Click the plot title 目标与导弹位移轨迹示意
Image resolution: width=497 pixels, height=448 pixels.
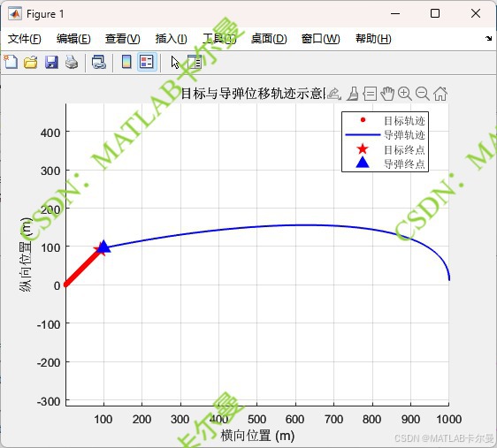tap(252, 94)
